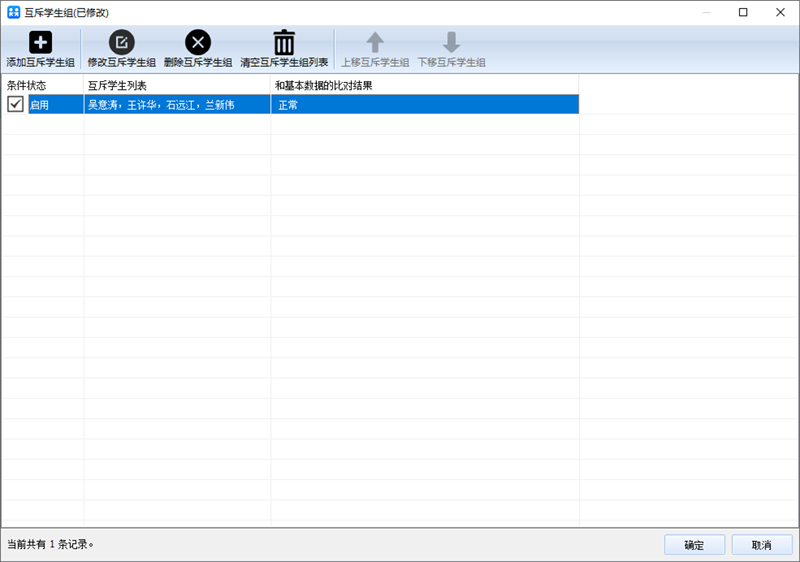Maximize the 互斥学生组 window
This screenshot has width=800, height=562.
pos(743,12)
